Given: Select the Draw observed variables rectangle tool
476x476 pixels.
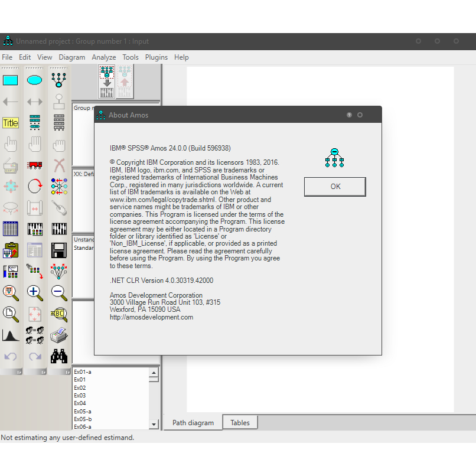Looking at the screenshot, I should 11,80.
